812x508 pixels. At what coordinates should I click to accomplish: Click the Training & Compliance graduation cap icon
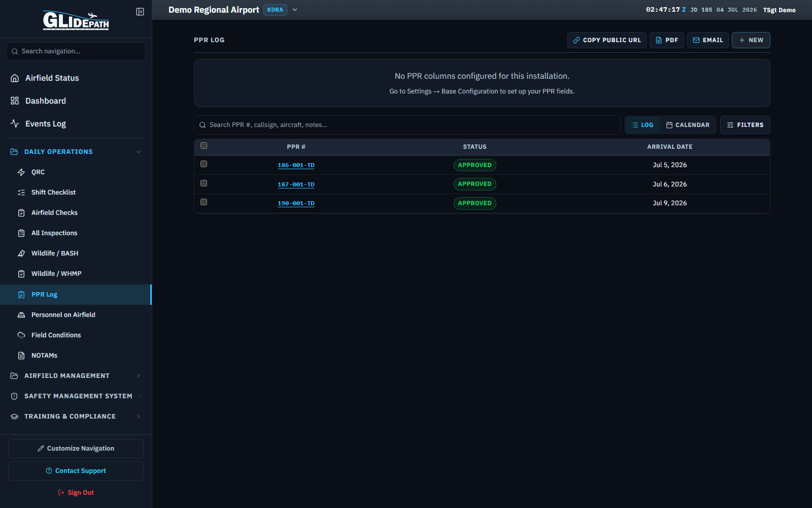click(14, 417)
